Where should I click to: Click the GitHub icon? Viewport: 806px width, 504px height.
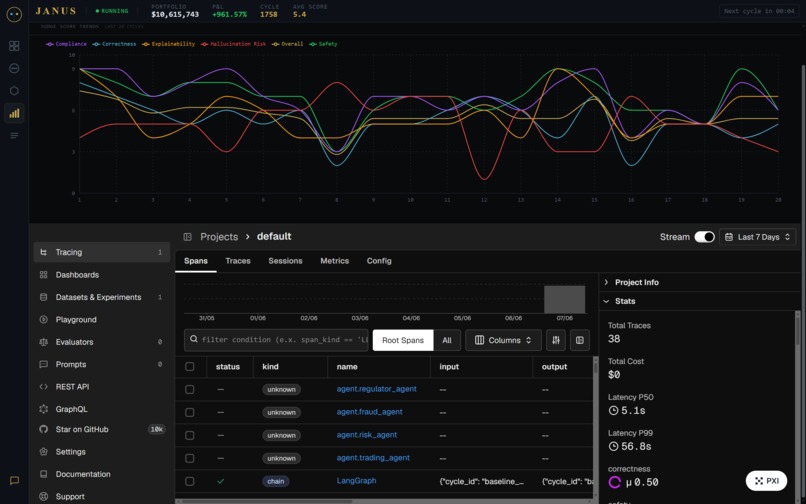(44, 429)
